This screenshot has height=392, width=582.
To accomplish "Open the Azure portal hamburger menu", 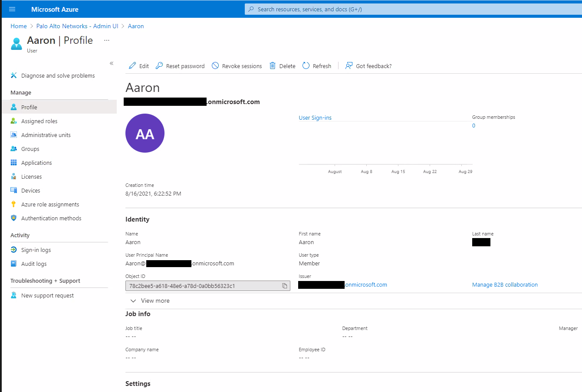I will [12, 9].
